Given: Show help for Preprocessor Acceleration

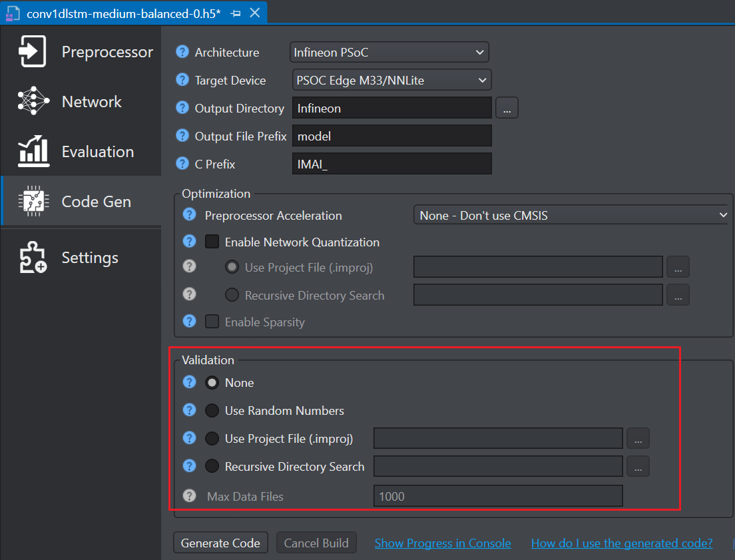Looking at the screenshot, I should click(189, 215).
